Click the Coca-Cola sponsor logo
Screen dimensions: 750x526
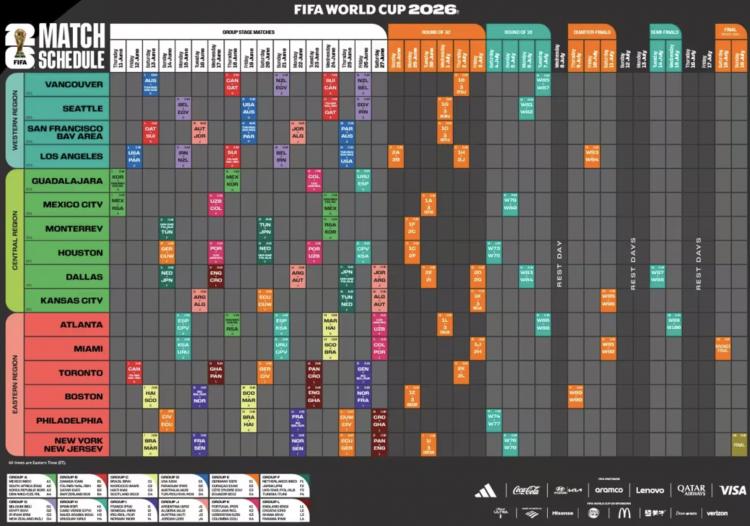[526, 490]
